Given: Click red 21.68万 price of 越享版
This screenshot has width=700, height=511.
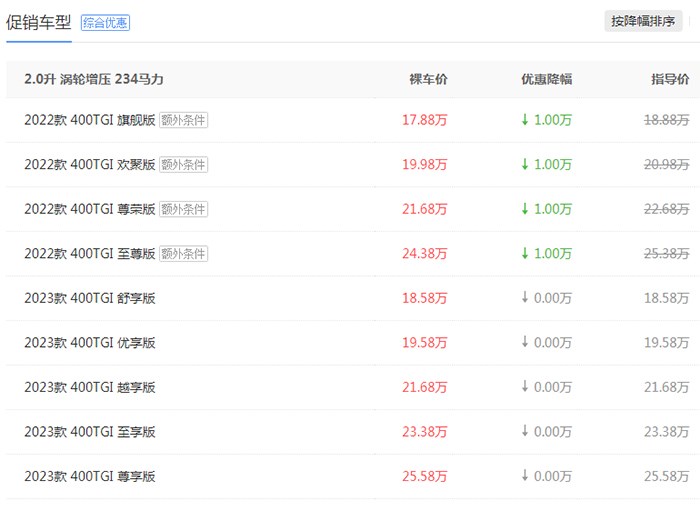Looking at the screenshot, I should 425,387.
